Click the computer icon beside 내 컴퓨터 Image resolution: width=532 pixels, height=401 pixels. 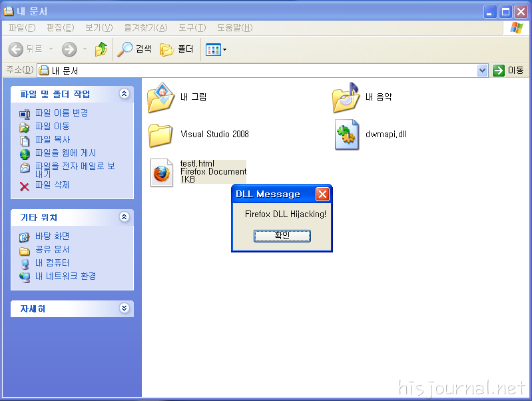click(x=25, y=264)
